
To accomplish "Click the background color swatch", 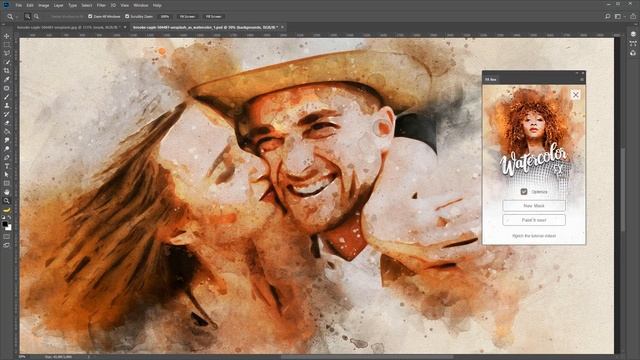I will [9, 228].
